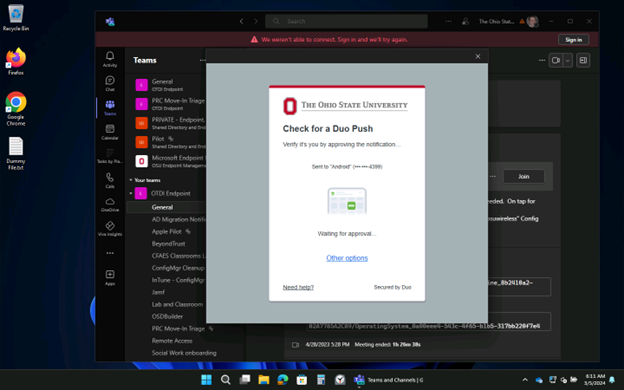Open Windows Start menu

tap(206, 380)
